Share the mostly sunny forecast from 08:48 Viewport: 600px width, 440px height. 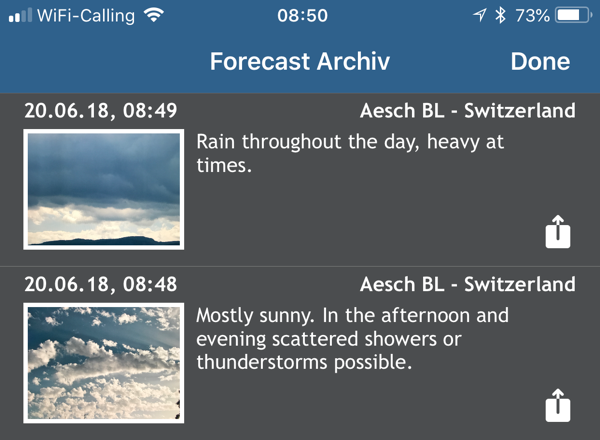[x=558, y=406]
